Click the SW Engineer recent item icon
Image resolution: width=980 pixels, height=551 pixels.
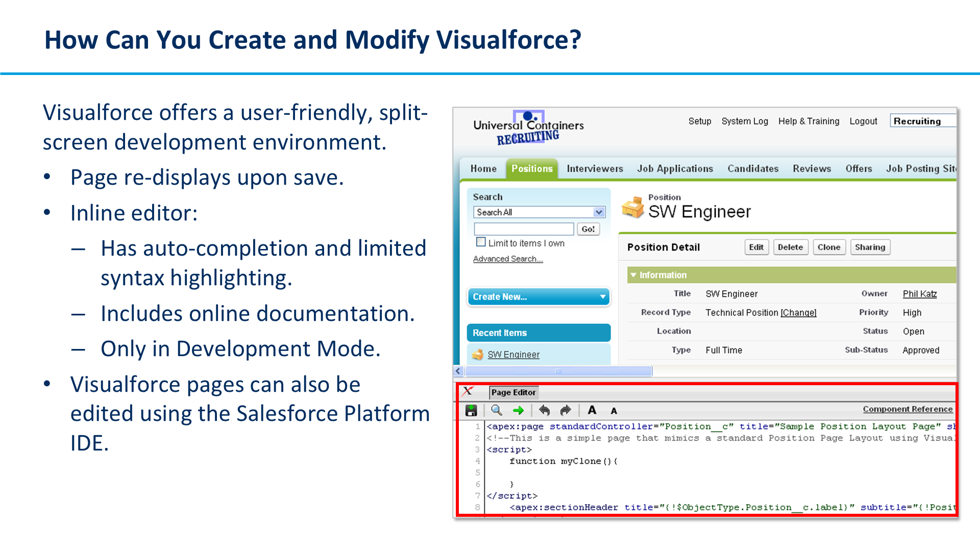478,354
